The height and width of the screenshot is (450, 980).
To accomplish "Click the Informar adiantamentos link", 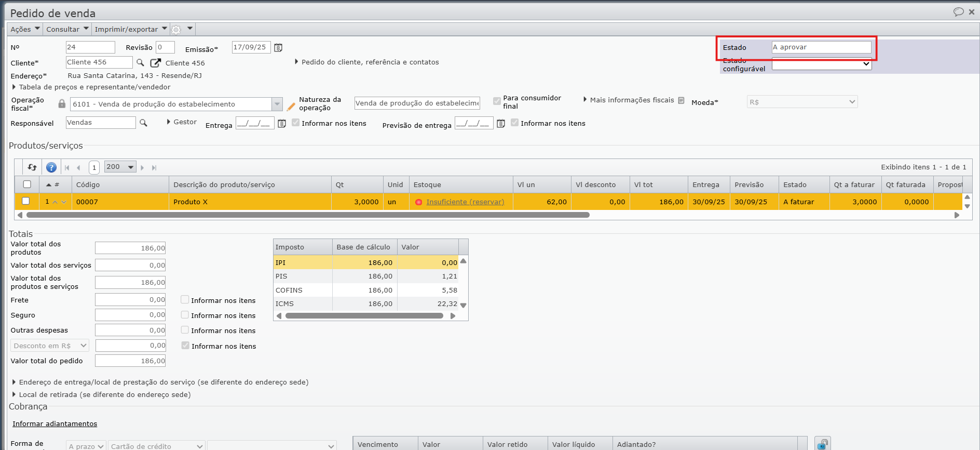I will point(55,424).
